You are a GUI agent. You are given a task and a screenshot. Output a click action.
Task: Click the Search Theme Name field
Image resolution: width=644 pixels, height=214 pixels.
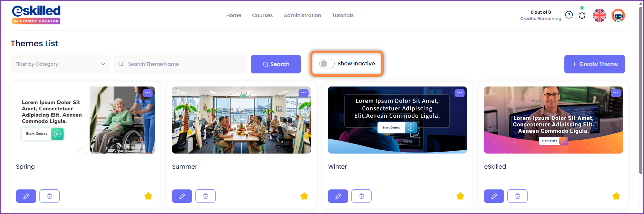click(180, 64)
